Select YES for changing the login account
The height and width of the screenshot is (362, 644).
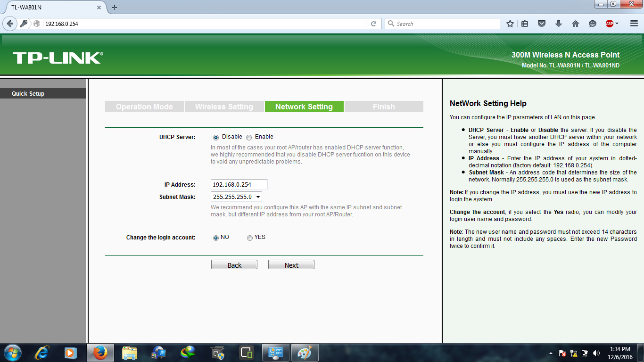250,238
